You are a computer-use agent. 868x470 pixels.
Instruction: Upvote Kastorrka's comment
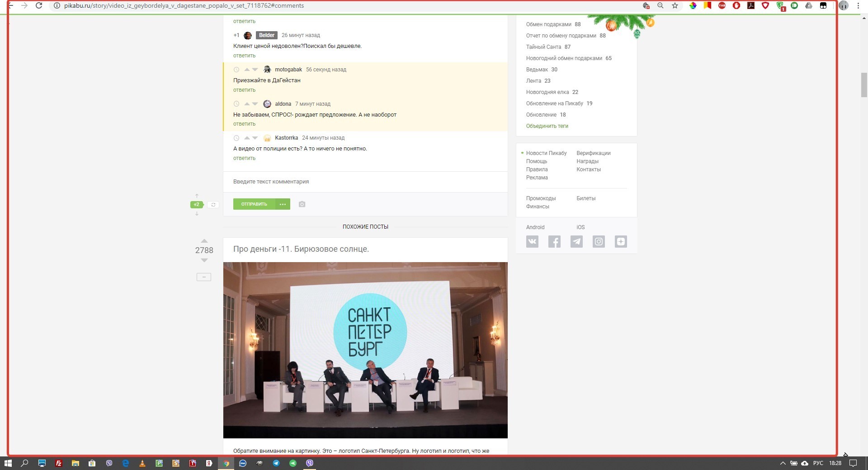click(x=247, y=138)
